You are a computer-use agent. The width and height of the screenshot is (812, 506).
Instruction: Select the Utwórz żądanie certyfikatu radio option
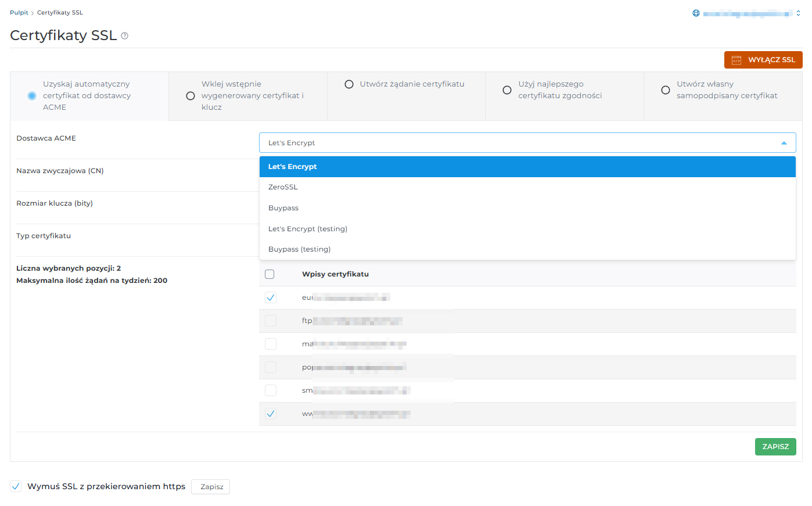pos(348,84)
